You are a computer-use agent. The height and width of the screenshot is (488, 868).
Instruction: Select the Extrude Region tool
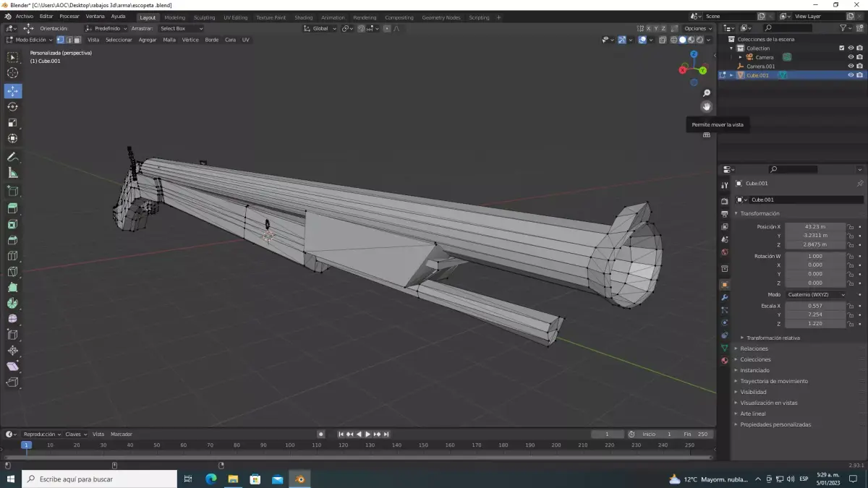point(13,209)
